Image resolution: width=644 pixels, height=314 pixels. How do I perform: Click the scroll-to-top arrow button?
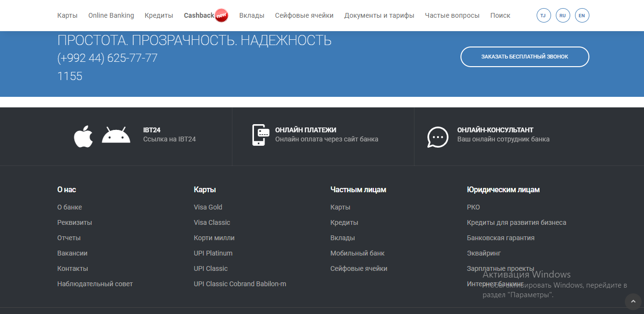tap(633, 302)
